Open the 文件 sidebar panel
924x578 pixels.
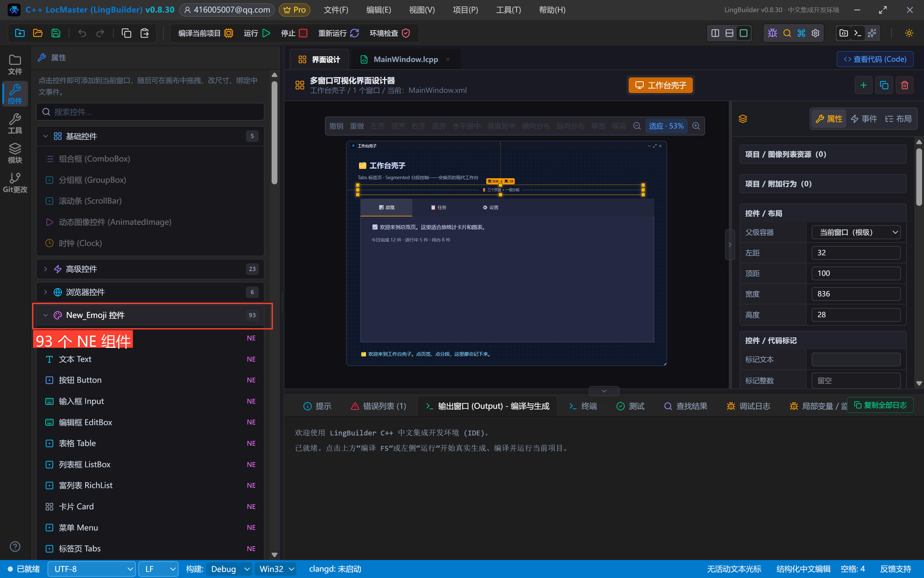click(x=15, y=65)
